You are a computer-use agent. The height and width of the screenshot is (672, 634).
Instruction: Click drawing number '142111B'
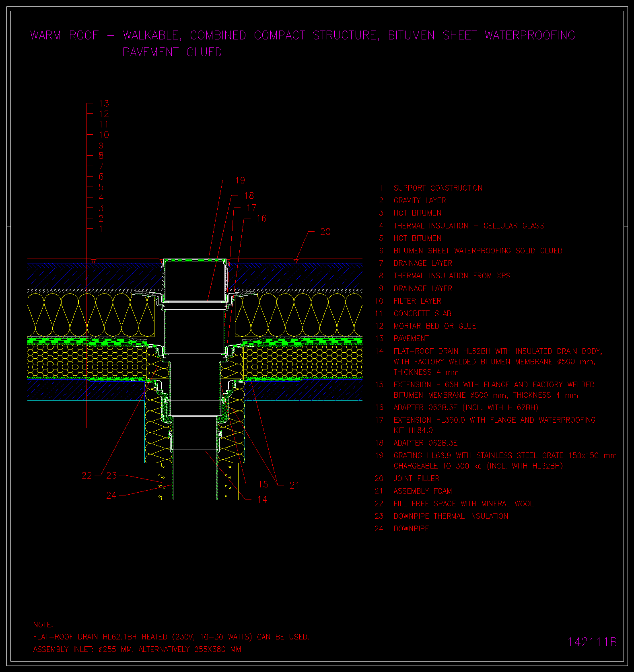[x=592, y=642]
